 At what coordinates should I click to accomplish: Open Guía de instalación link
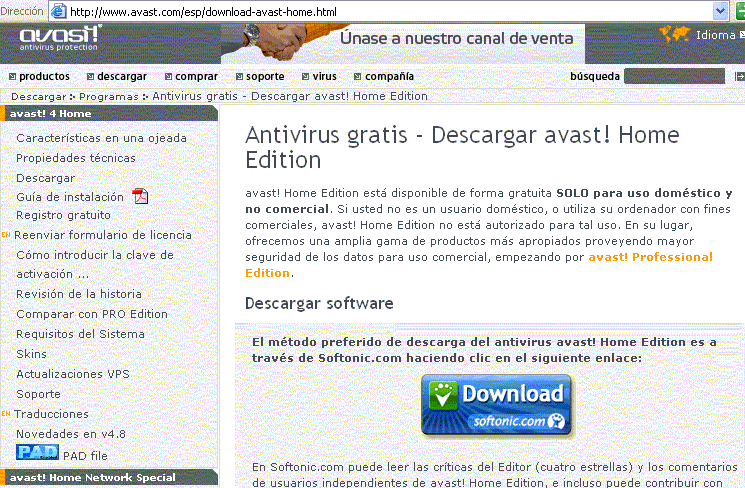click(70, 197)
